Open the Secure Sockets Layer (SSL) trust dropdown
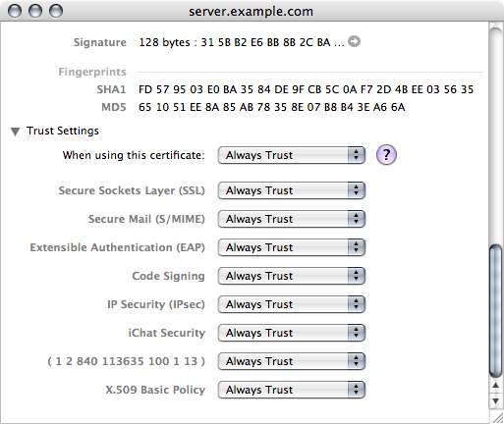The image size is (504, 424). pyautogui.click(x=292, y=190)
